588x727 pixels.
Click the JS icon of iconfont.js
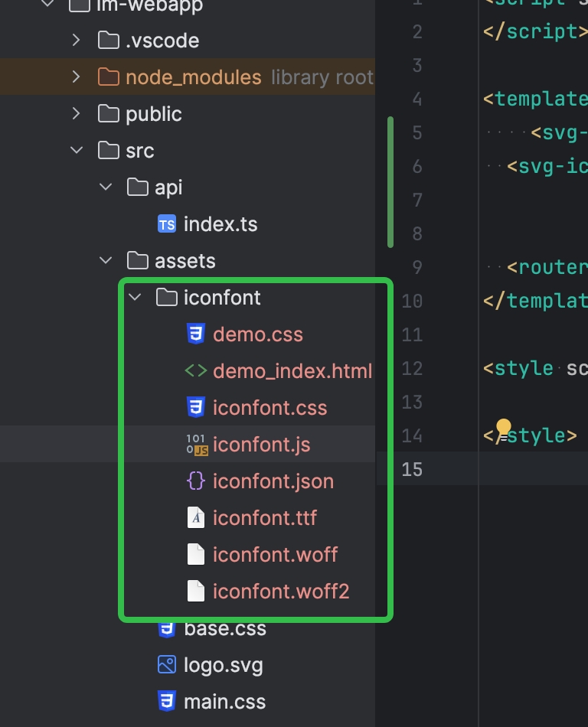(x=197, y=445)
